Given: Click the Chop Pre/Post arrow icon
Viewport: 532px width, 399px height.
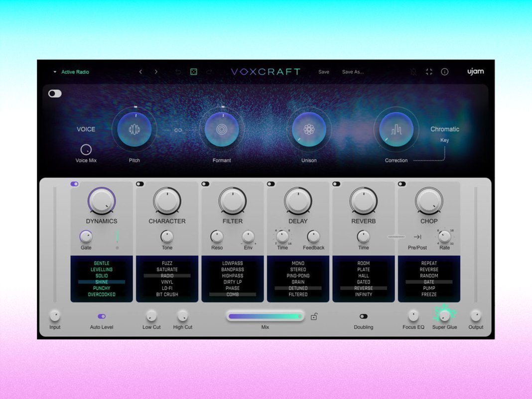Looking at the screenshot, I should click(417, 237).
